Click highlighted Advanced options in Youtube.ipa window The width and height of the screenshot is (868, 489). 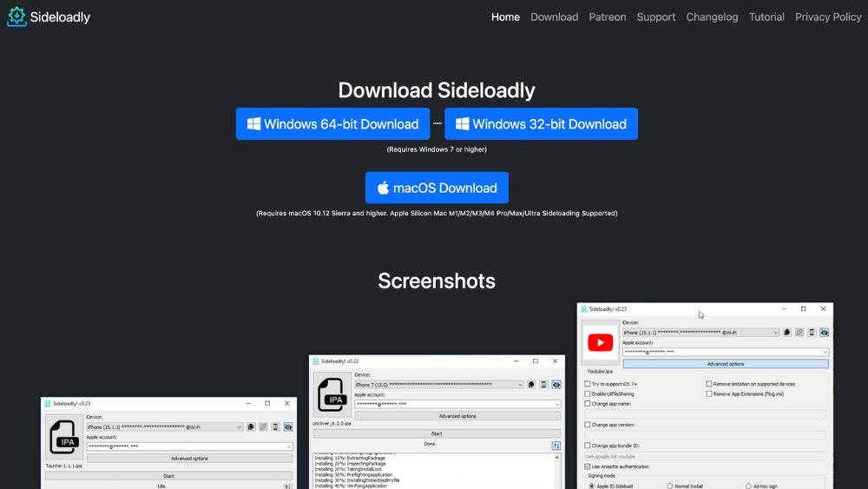[x=725, y=364]
